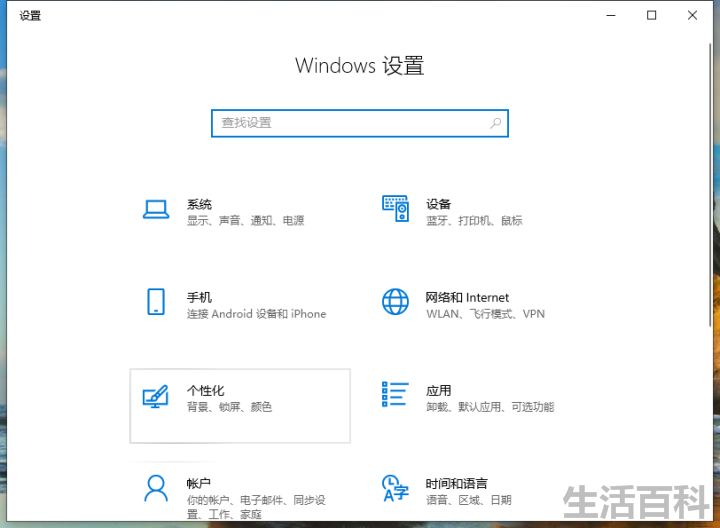Image resolution: width=720 pixels, height=528 pixels.
Task: Open the 帐户 person icon
Action: pos(156,489)
